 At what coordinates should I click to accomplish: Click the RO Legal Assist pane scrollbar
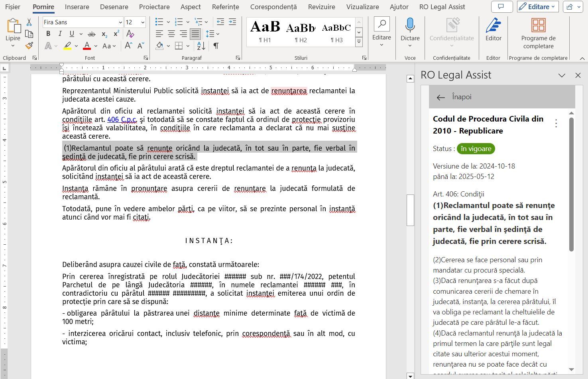pos(571,184)
